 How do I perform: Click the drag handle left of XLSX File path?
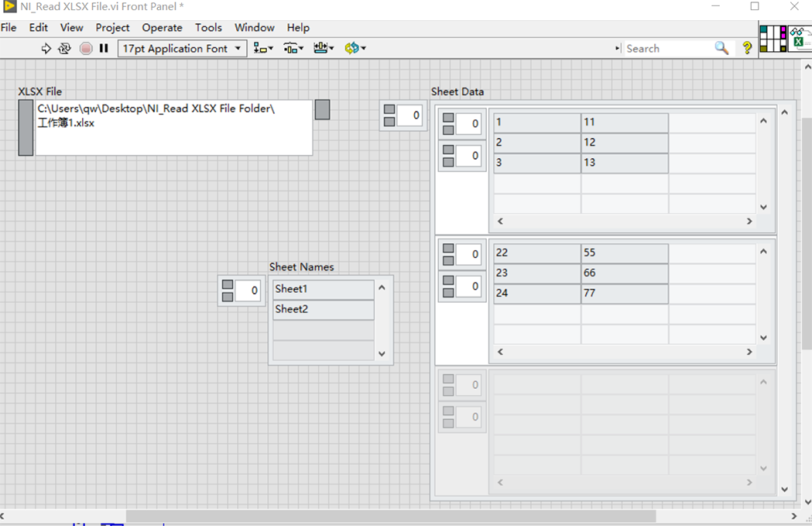pos(26,128)
